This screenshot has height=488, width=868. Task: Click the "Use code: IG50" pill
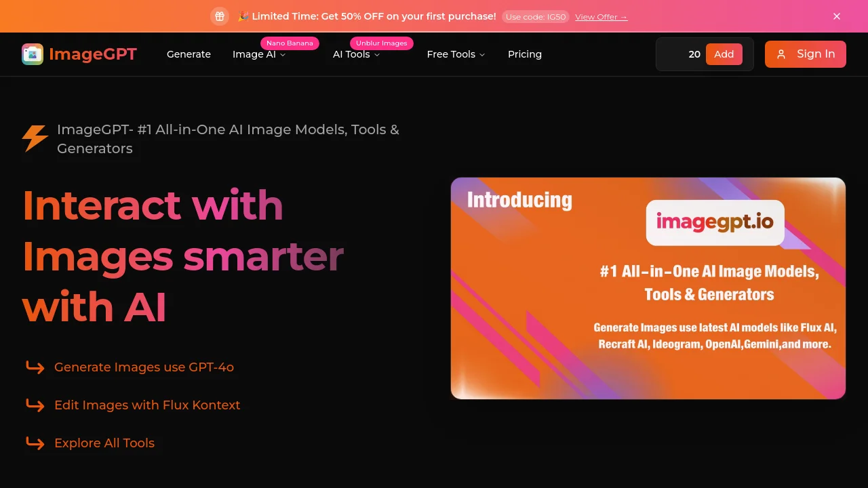[536, 17]
